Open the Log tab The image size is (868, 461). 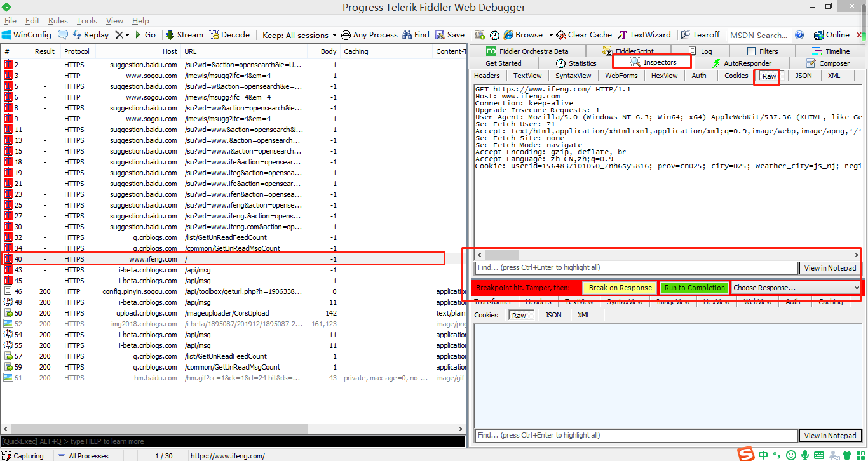pyautogui.click(x=700, y=51)
